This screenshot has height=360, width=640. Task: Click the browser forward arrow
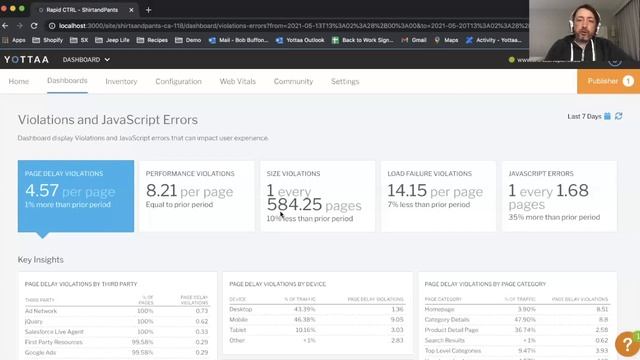[20, 26]
